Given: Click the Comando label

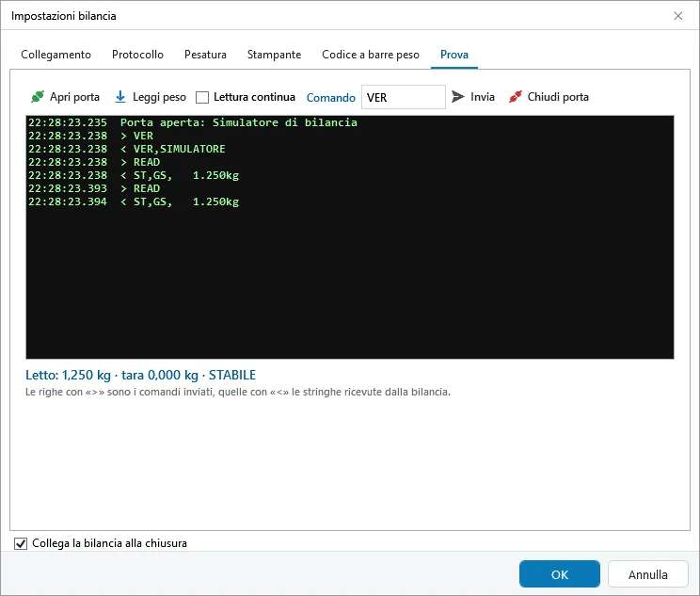Looking at the screenshot, I should click(331, 97).
